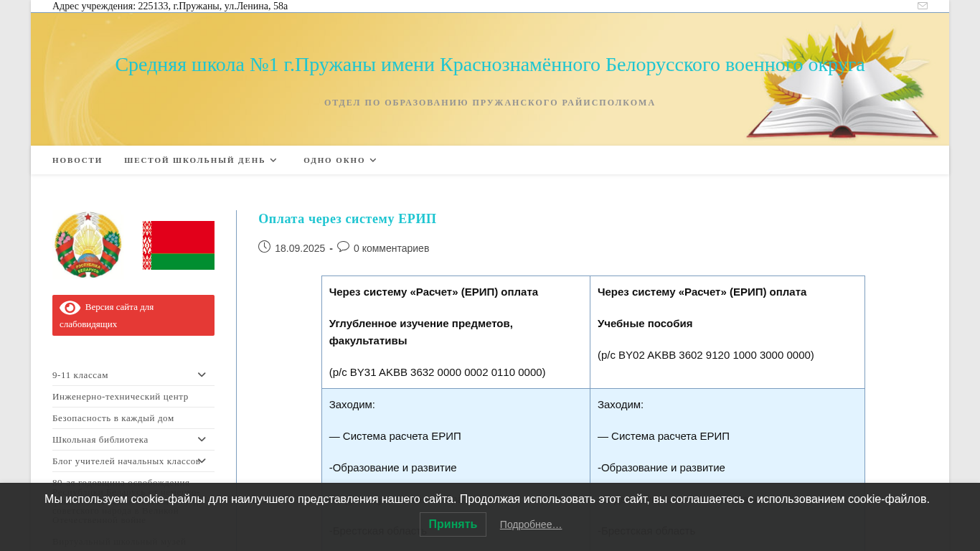Click '-Образование и развитие' in the факультативы column
This screenshot has width=980, height=551.
pos(393,468)
